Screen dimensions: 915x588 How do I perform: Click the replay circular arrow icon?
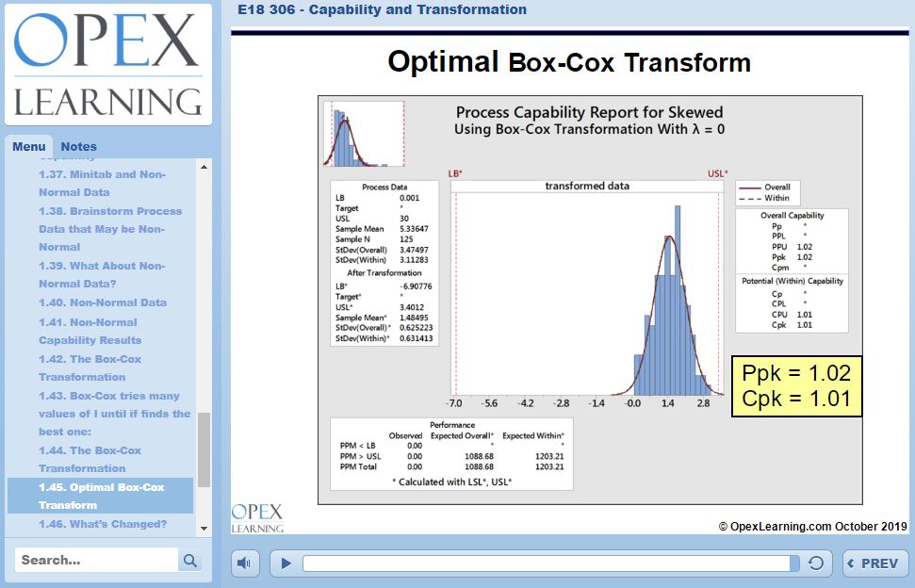(816, 563)
